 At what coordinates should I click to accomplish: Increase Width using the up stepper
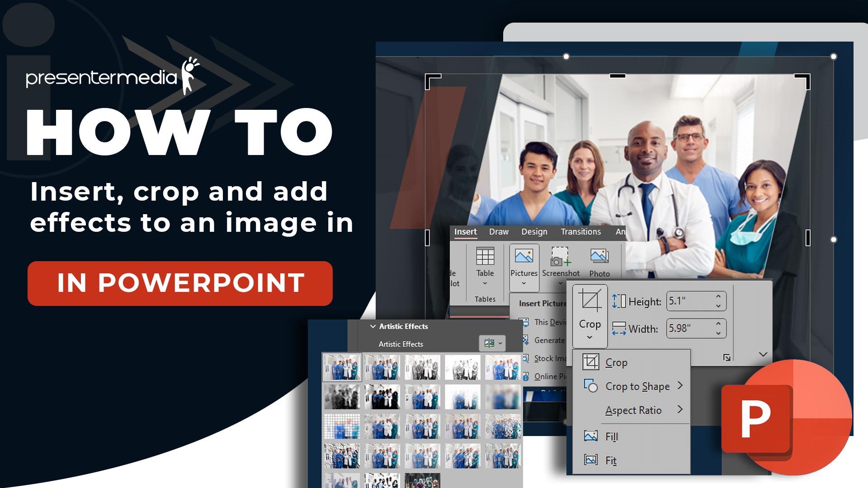tap(718, 324)
